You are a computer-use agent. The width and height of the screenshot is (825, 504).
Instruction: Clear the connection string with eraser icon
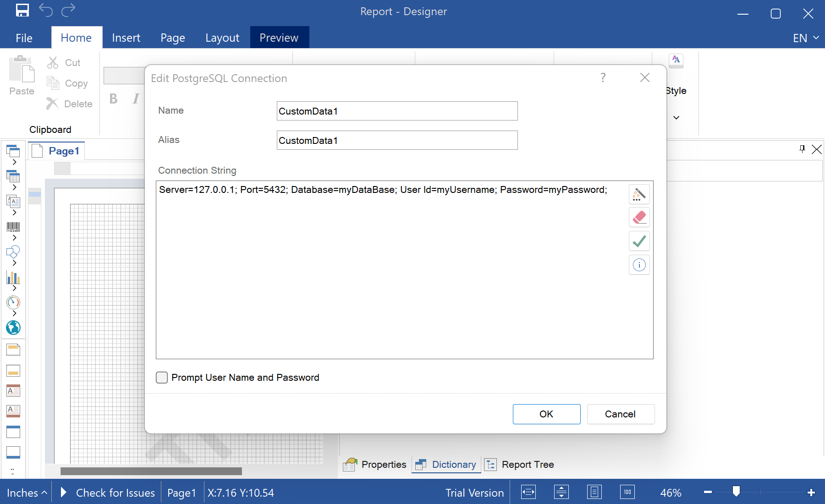pos(639,218)
